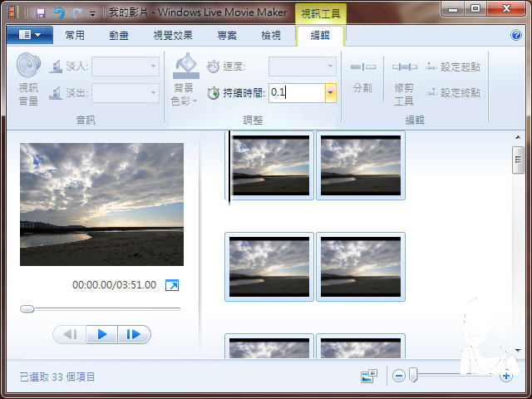532x399 pixels.
Task: Select second clip in top row
Action: point(361,165)
